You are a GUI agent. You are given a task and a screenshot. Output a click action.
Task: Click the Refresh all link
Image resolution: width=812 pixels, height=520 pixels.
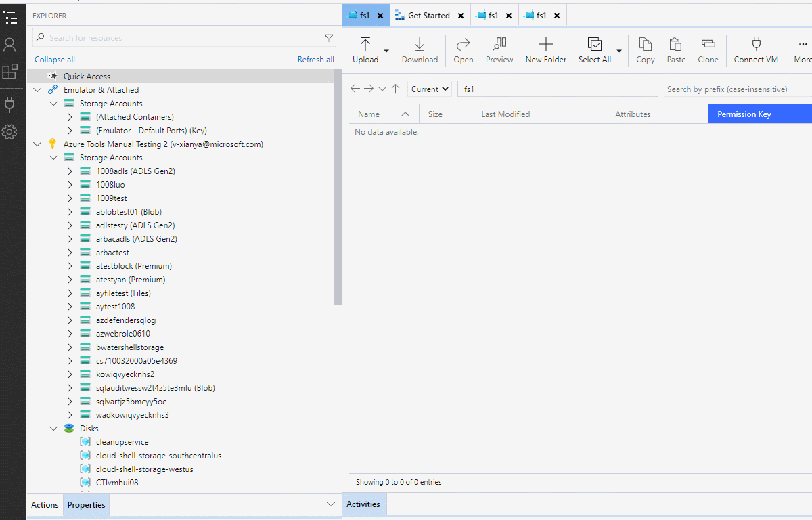(316, 60)
